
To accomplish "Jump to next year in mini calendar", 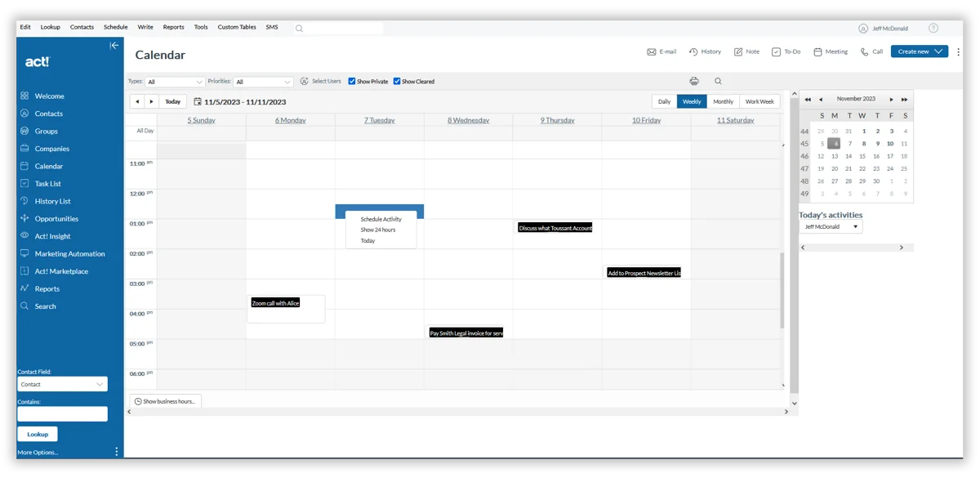I will pyautogui.click(x=905, y=99).
